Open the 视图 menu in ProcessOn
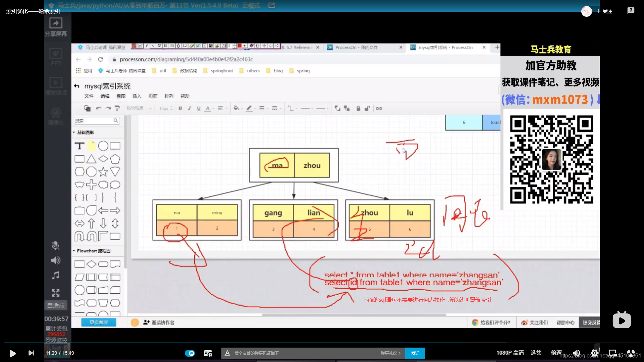 (x=121, y=96)
